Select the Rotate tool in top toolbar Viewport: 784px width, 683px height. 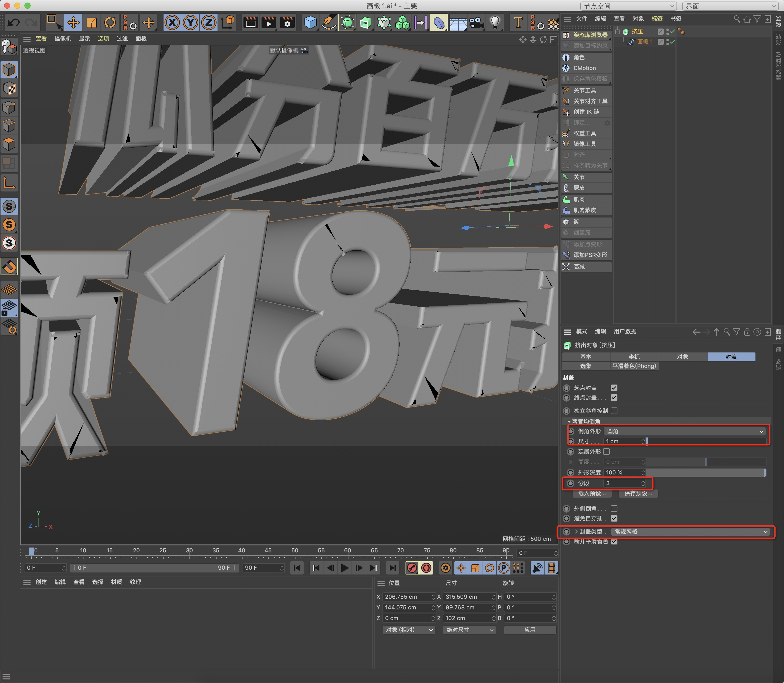[110, 23]
